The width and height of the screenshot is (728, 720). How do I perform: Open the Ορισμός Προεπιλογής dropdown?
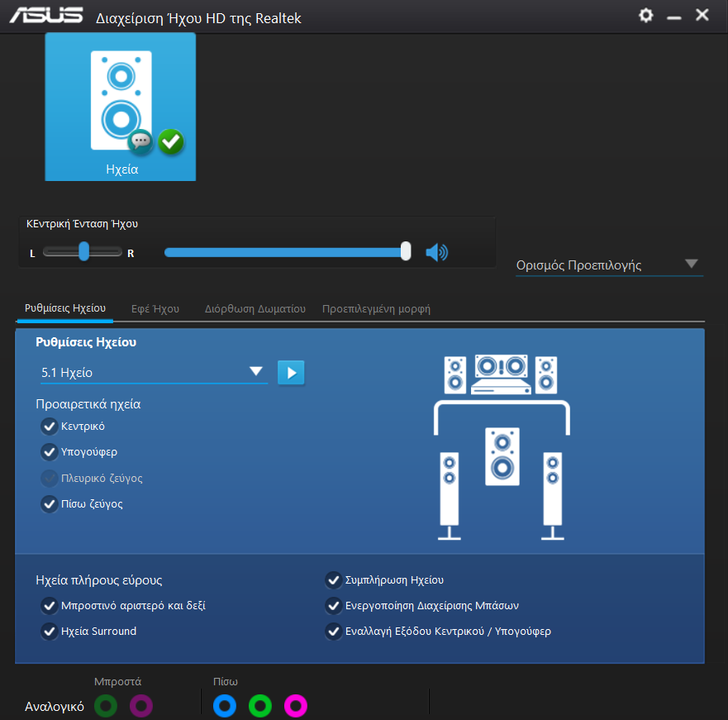click(610, 265)
